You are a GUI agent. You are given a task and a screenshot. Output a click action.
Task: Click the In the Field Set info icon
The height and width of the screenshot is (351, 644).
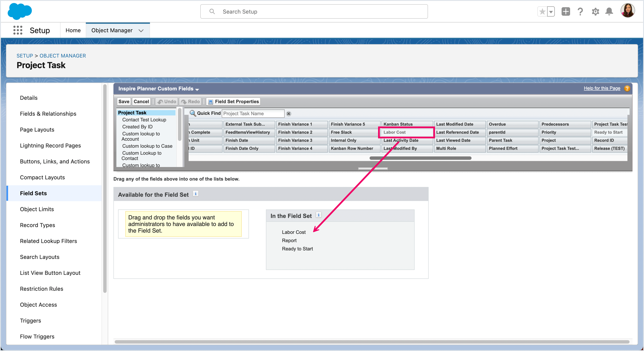[318, 215]
